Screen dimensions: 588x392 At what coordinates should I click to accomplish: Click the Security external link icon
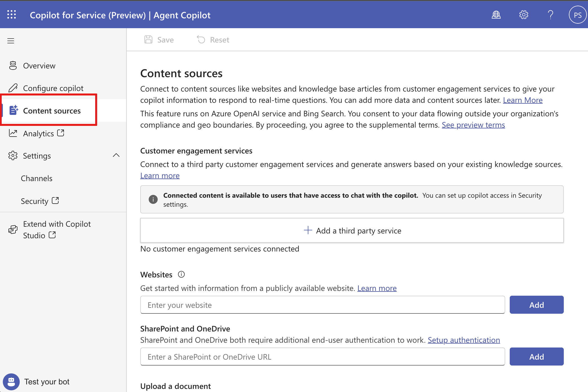coord(55,200)
